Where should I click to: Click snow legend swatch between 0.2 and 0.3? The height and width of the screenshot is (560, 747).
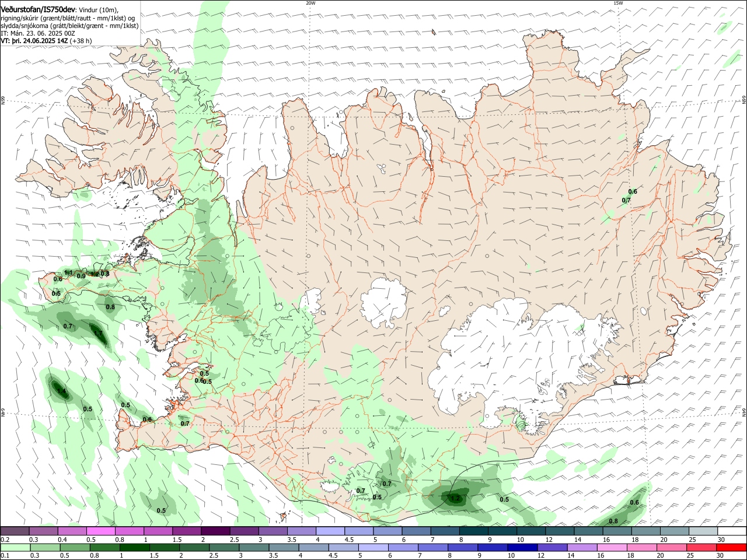[15, 531]
